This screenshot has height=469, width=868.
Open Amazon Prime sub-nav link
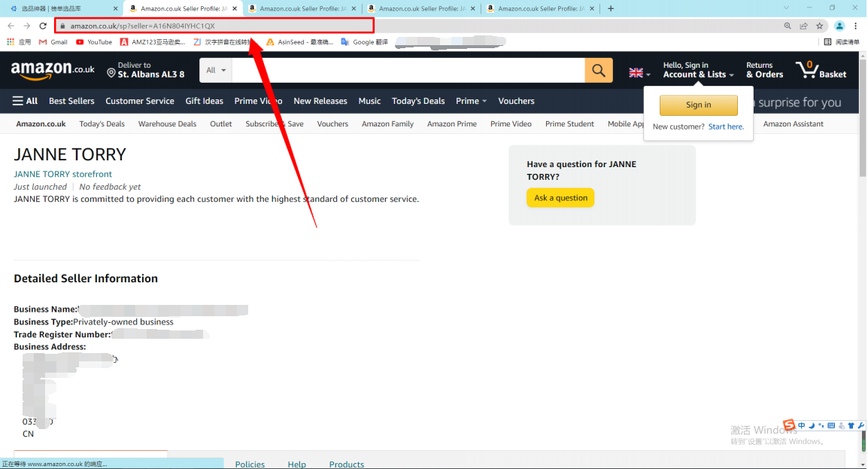click(452, 124)
